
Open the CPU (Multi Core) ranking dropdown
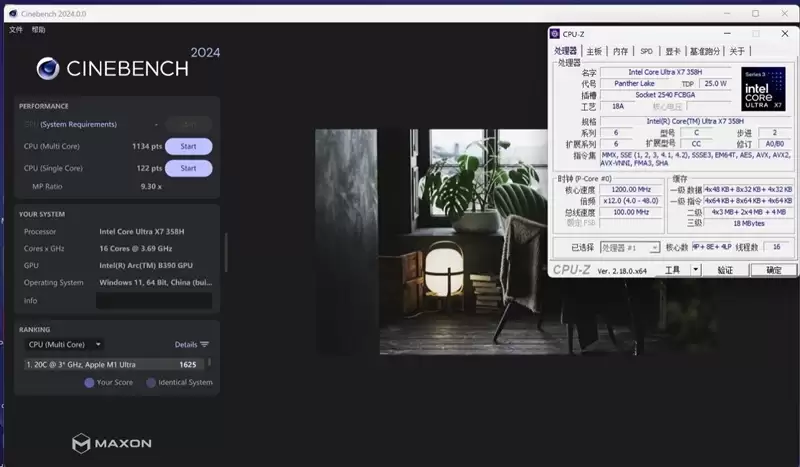pos(63,344)
